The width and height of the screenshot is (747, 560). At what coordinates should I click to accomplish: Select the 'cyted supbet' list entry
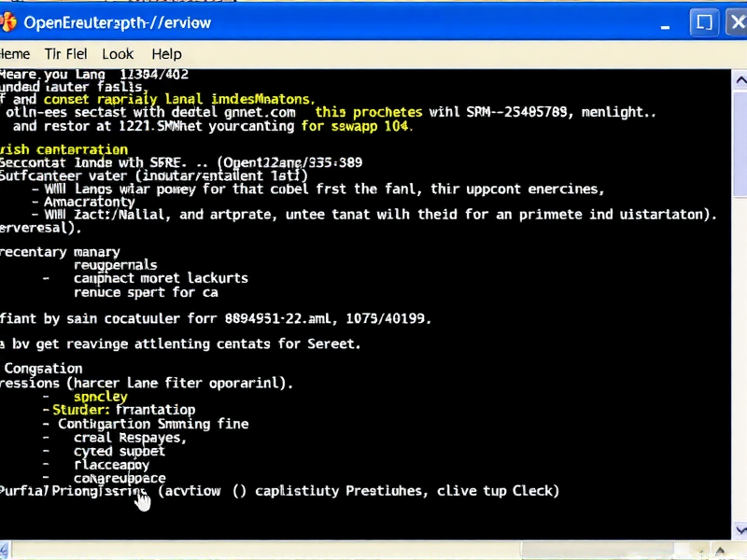tap(119, 451)
